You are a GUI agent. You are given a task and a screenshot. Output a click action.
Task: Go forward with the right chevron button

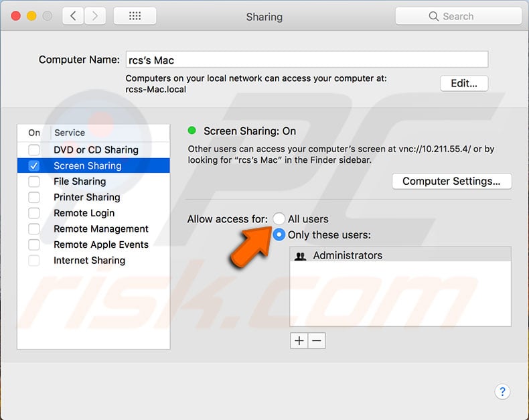pyautogui.click(x=95, y=16)
